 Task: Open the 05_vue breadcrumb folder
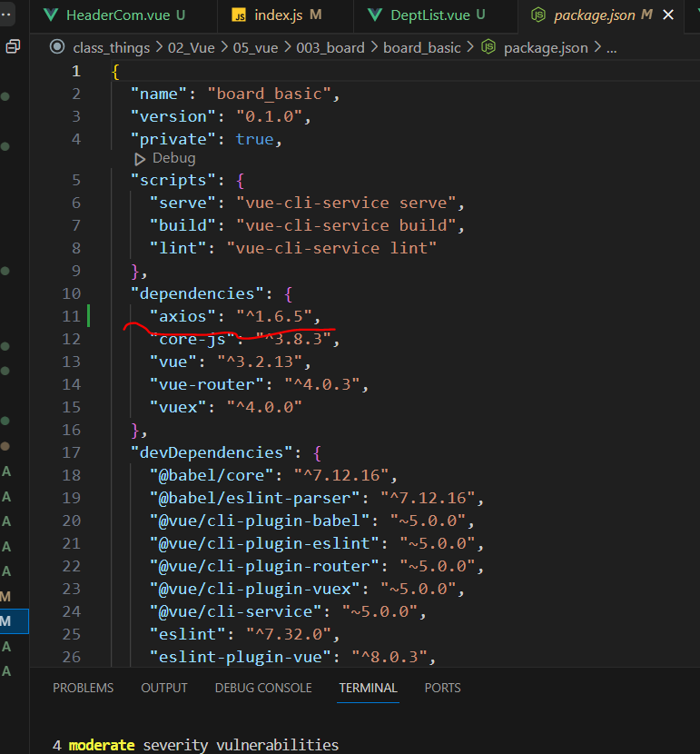click(x=256, y=47)
